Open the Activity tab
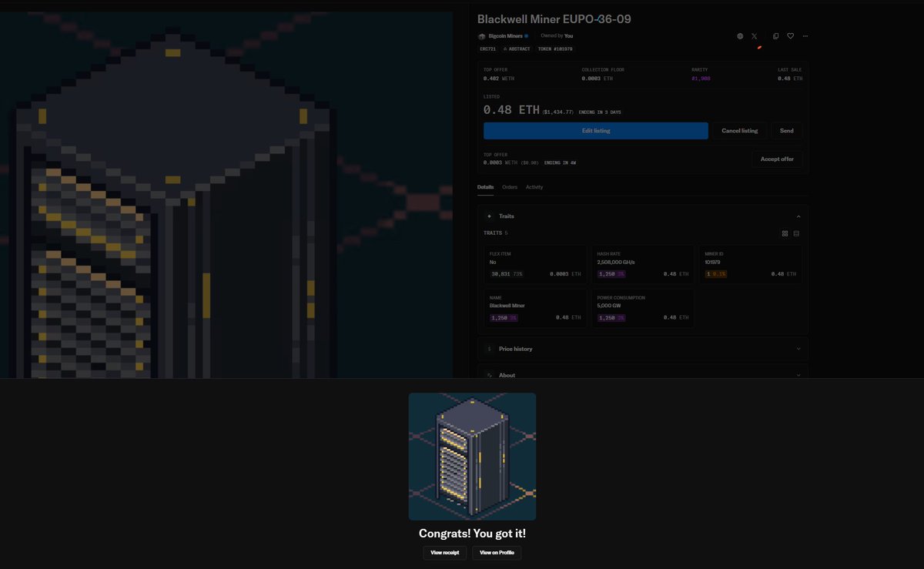 tap(534, 186)
